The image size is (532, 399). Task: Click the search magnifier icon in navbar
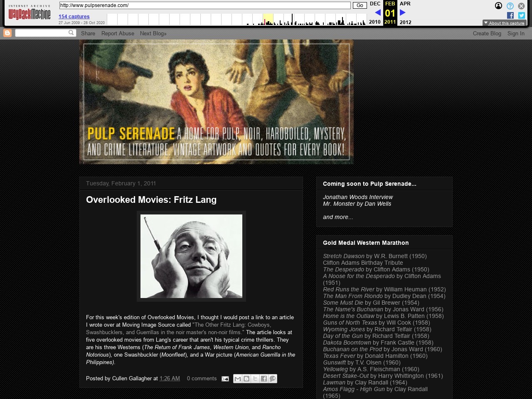[x=71, y=33]
